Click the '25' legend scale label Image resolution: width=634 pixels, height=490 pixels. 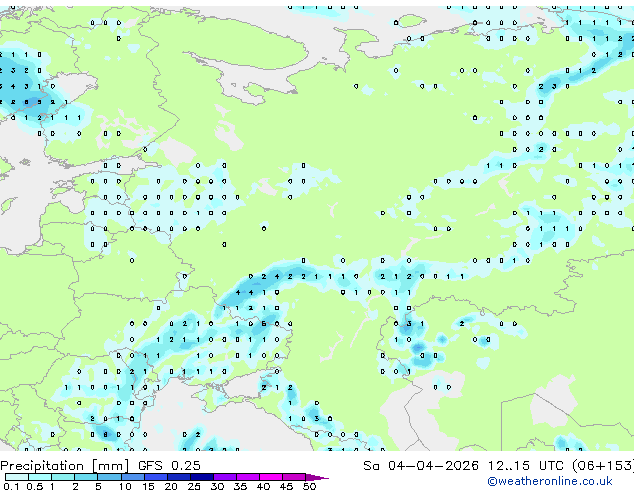click(x=194, y=486)
